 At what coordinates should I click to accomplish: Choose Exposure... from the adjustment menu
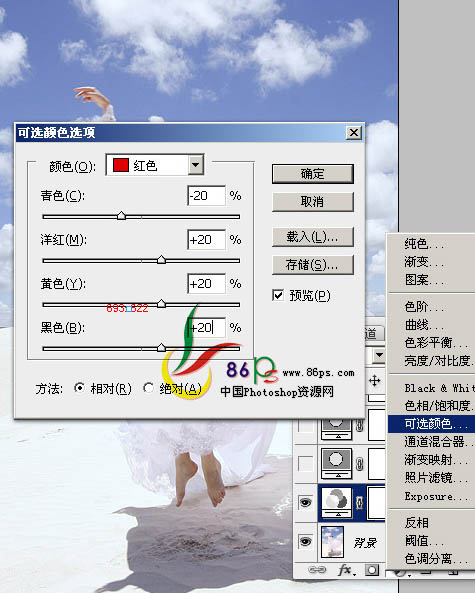click(x=432, y=496)
